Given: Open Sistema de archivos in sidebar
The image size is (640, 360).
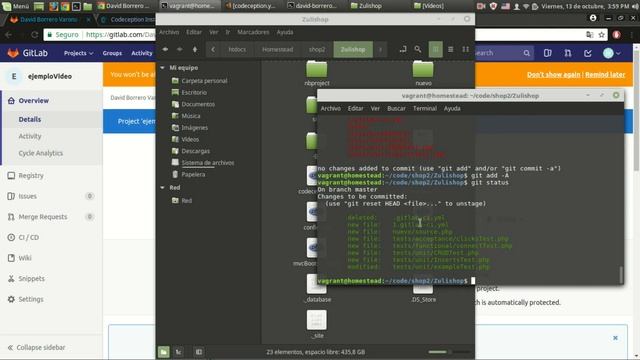Looking at the screenshot, I should [x=208, y=163].
